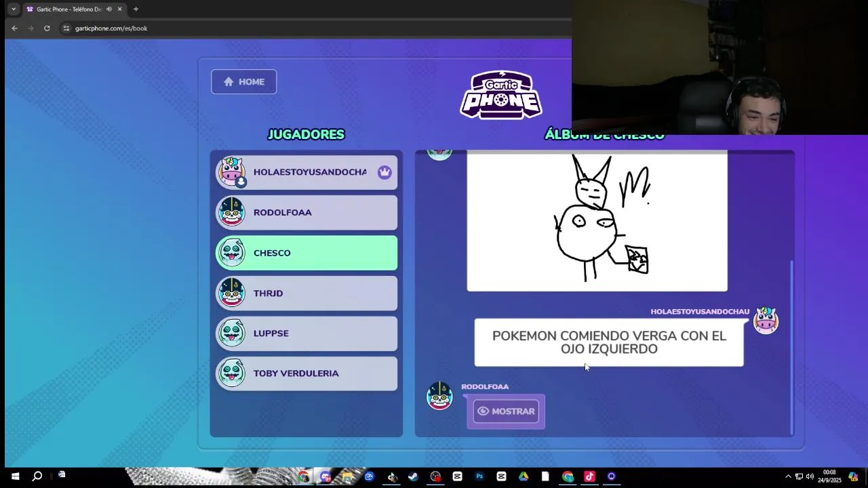Click the Gartic Phone logo
Viewport: 868px width, 488px height.
pyautogui.click(x=501, y=96)
